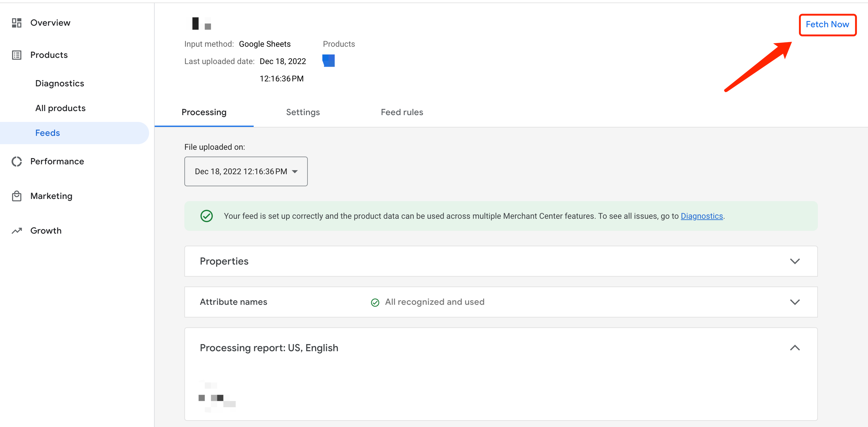The width and height of the screenshot is (868, 427).
Task: Click the blue Products count square
Action: click(328, 61)
